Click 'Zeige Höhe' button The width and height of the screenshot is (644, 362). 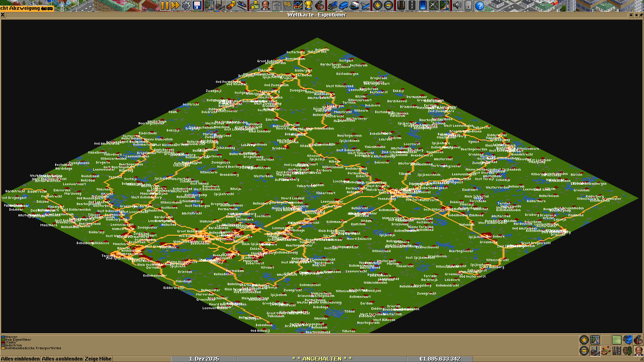99,359
